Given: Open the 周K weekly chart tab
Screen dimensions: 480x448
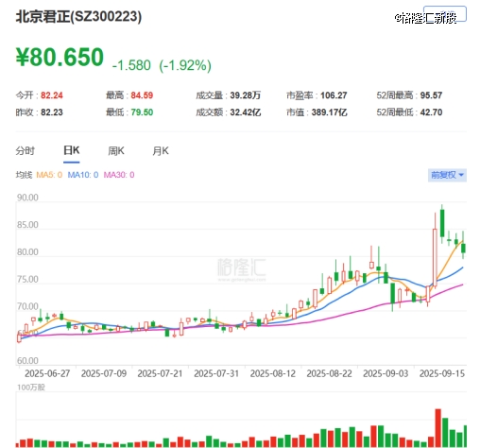Looking at the screenshot, I should [116, 151].
